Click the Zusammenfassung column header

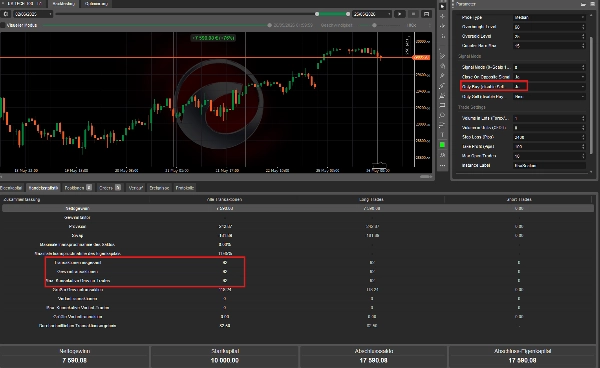tap(22, 199)
